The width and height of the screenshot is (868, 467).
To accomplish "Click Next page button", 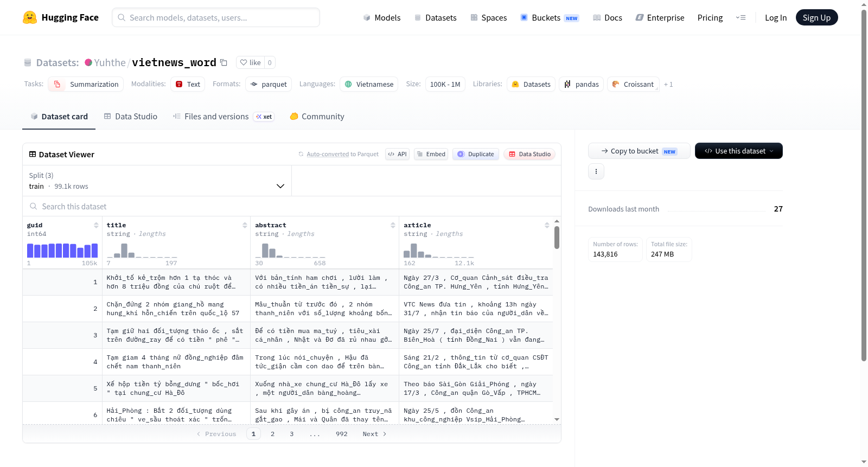I will (374, 434).
